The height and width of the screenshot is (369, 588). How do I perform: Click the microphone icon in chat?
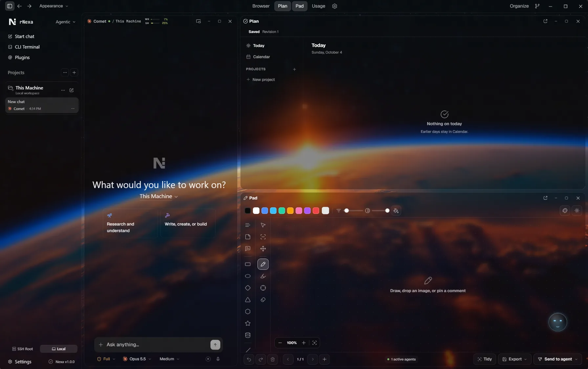(218, 359)
